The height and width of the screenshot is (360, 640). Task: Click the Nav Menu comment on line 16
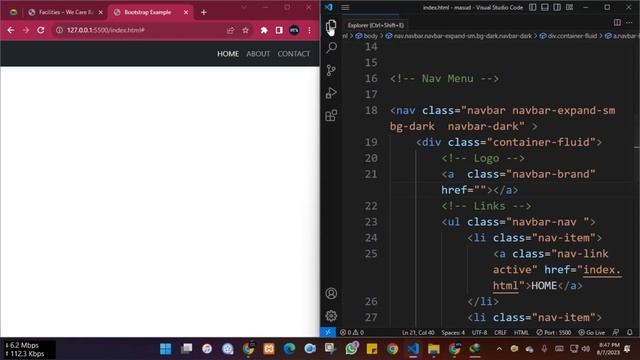[x=444, y=78]
